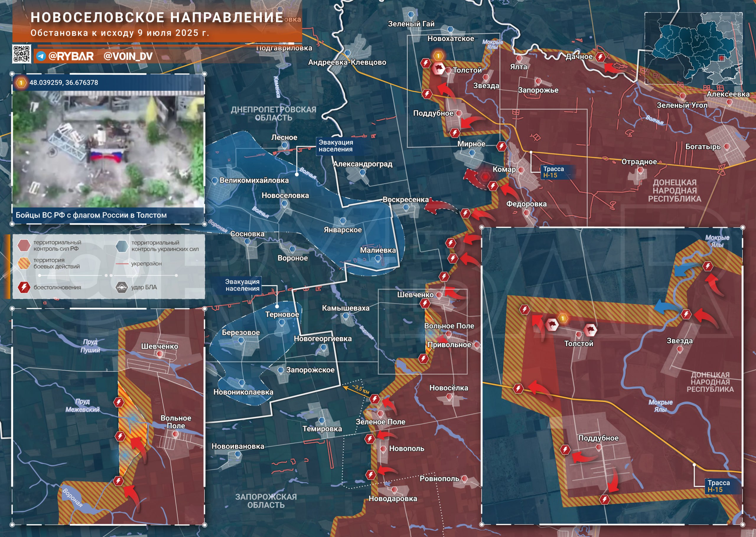
Task: Click the red hexagon strike marker west of Комар
Action: (x=485, y=177)
